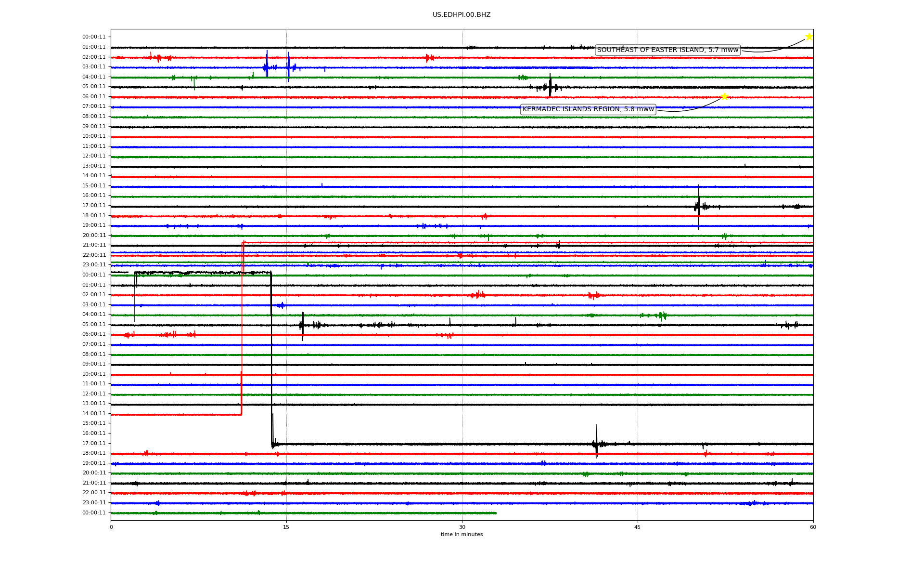
Task: Click the blue spike on the 03:00:11 trace
Action: (267, 65)
